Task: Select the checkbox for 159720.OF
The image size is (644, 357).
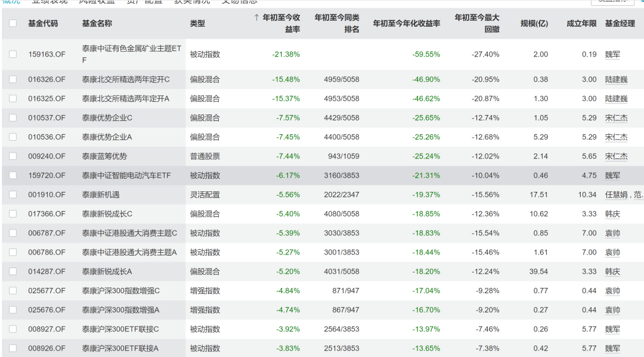Action: [13, 175]
